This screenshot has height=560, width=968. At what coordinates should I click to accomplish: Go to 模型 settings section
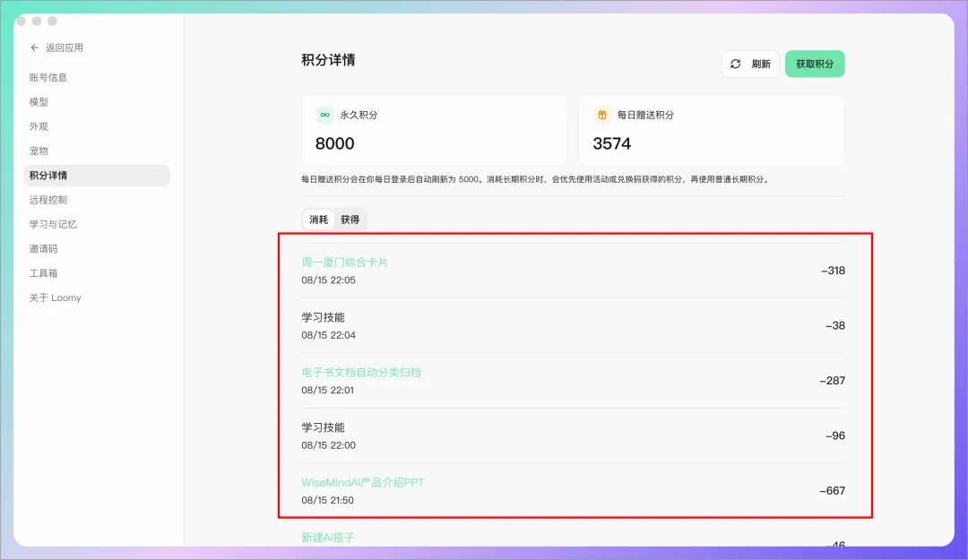pos(97,102)
